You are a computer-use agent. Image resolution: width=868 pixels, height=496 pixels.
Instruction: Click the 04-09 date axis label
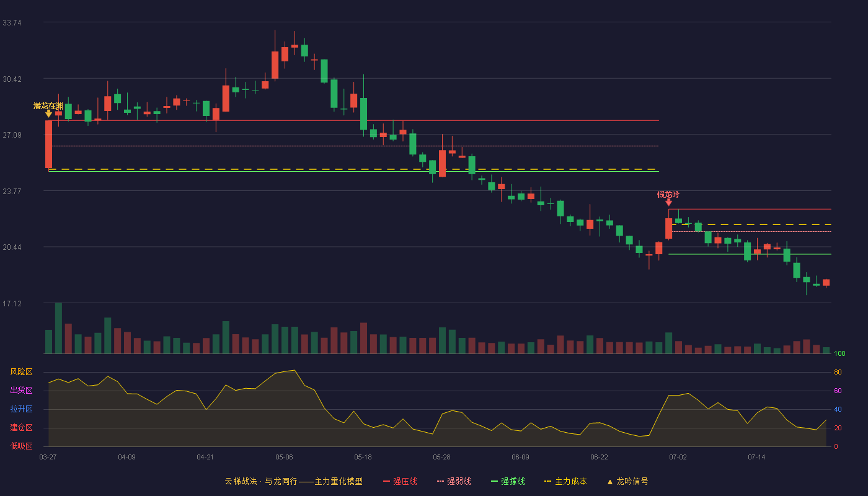126,457
